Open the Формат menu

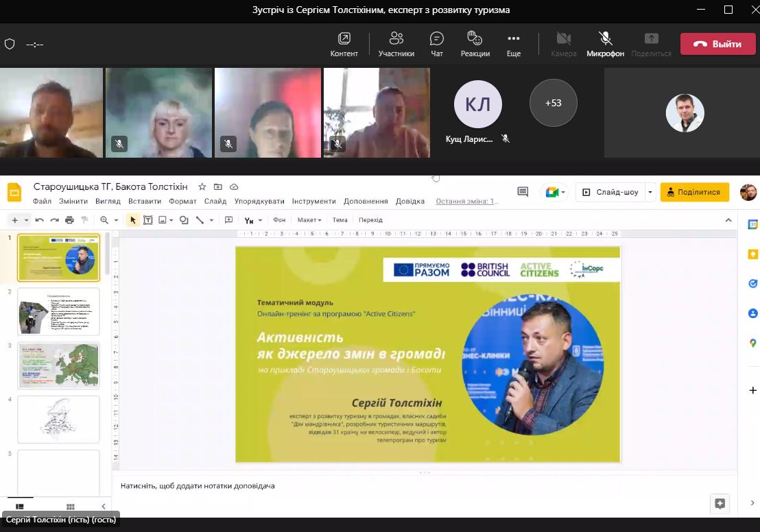(182, 202)
